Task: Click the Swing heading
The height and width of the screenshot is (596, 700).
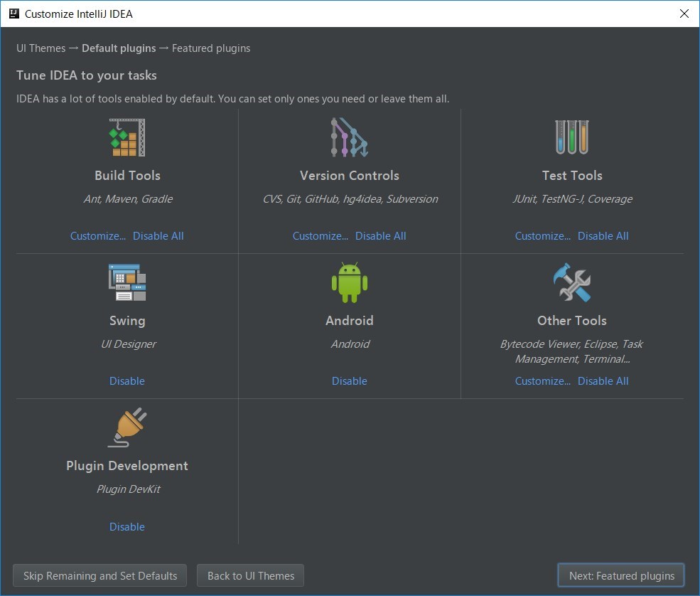Action: [127, 321]
